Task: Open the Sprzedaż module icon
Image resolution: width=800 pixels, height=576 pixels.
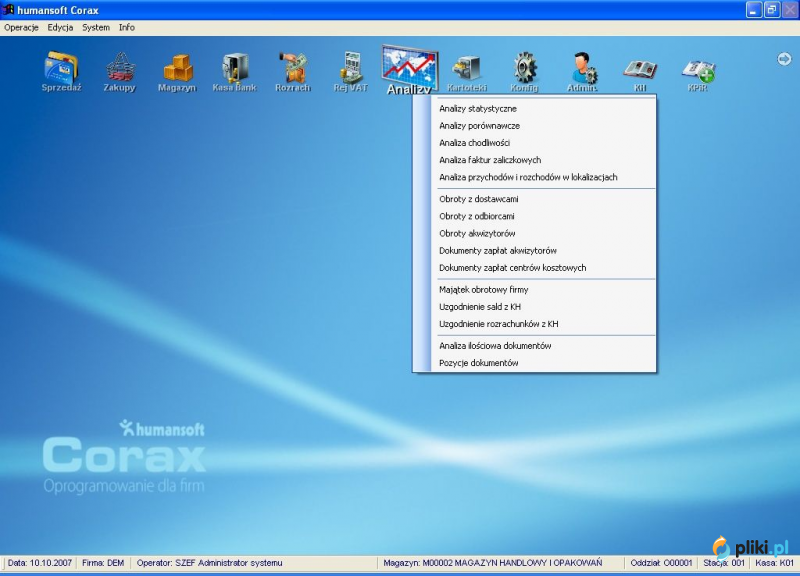Action: (61, 71)
